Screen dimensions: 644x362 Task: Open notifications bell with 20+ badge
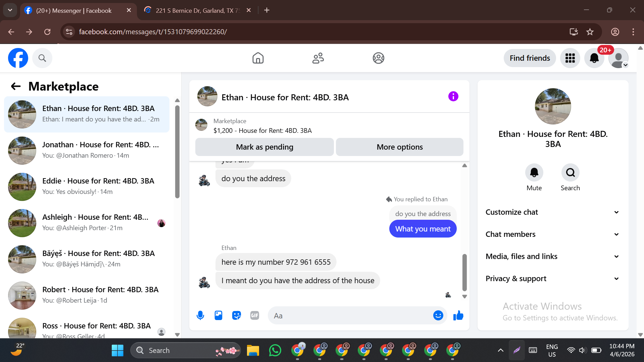[594, 58]
